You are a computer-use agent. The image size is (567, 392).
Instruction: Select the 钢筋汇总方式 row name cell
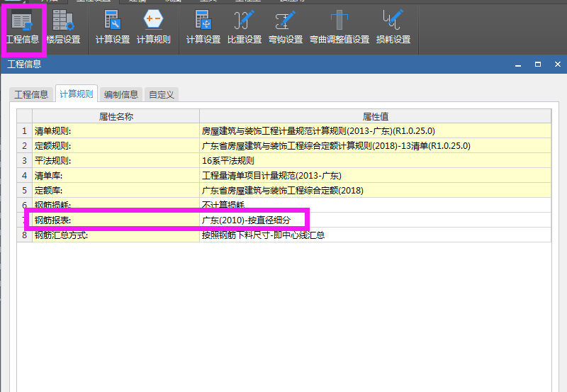click(x=116, y=235)
